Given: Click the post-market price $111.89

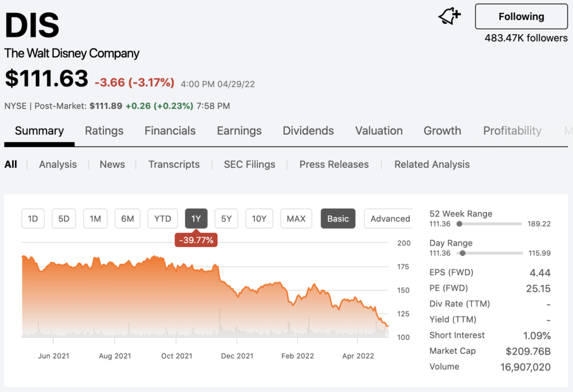Looking at the screenshot, I should point(106,106).
